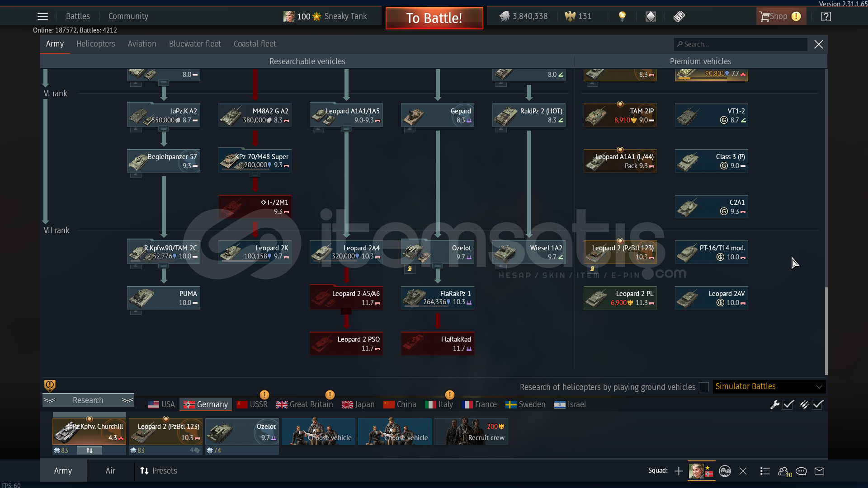Viewport: 868px width, 488px height.
Task: Expand the Ozelot vehicle group
Action: 438,266
